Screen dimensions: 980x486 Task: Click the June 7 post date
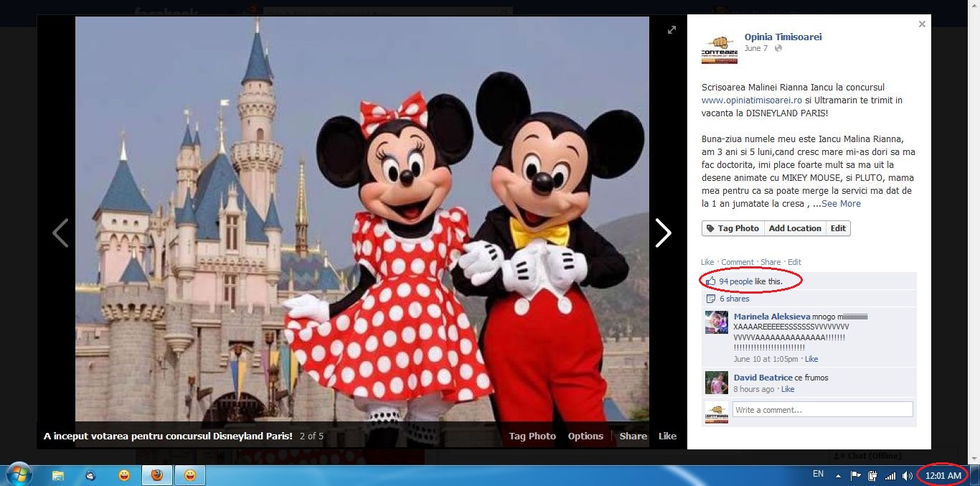click(x=755, y=49)
